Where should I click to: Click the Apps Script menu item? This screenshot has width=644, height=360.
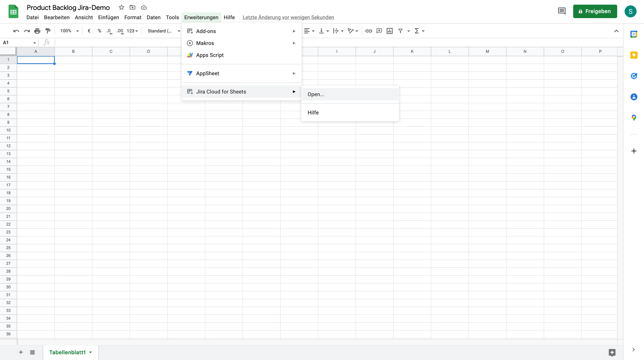210,55
